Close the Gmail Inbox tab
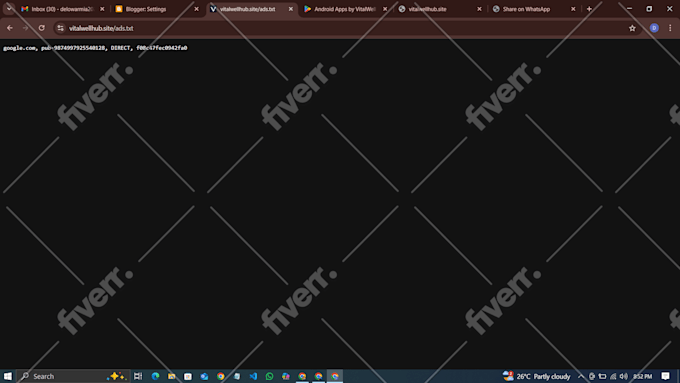Screen dimensions: 680x383 (102, 9)
